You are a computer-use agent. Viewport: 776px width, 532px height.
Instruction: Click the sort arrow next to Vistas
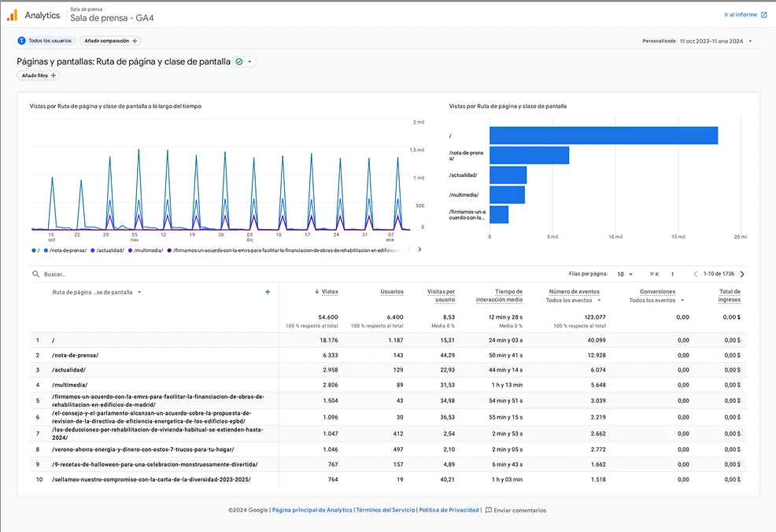316,291
